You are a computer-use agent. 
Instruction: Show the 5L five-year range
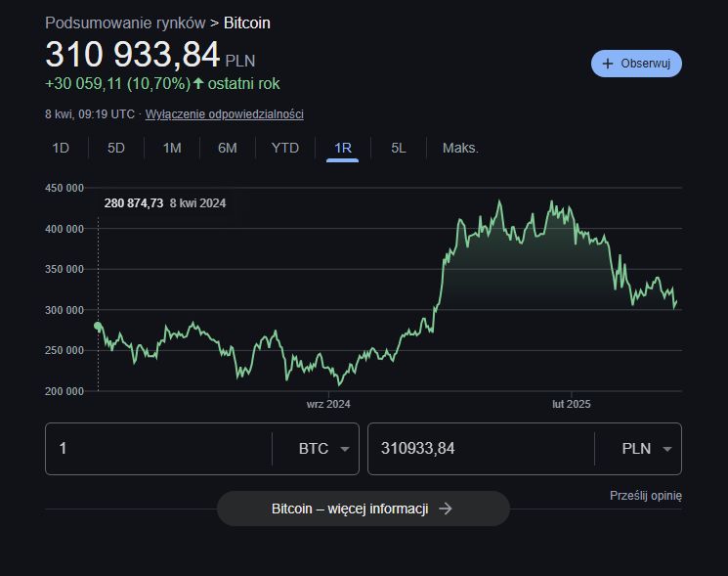[399, 149]
